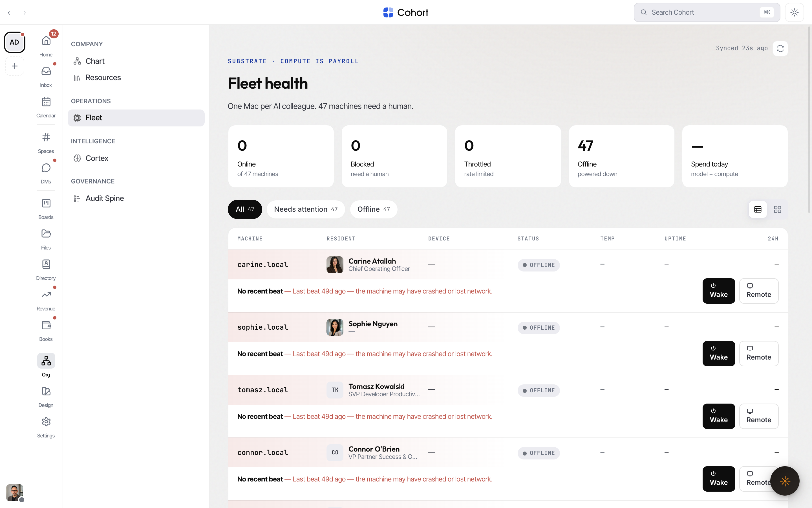Image resolution: width=812 pixels, height=508 pixels.
Task: Open Carine Atallah's avatar photo
Action: (335, 265)
